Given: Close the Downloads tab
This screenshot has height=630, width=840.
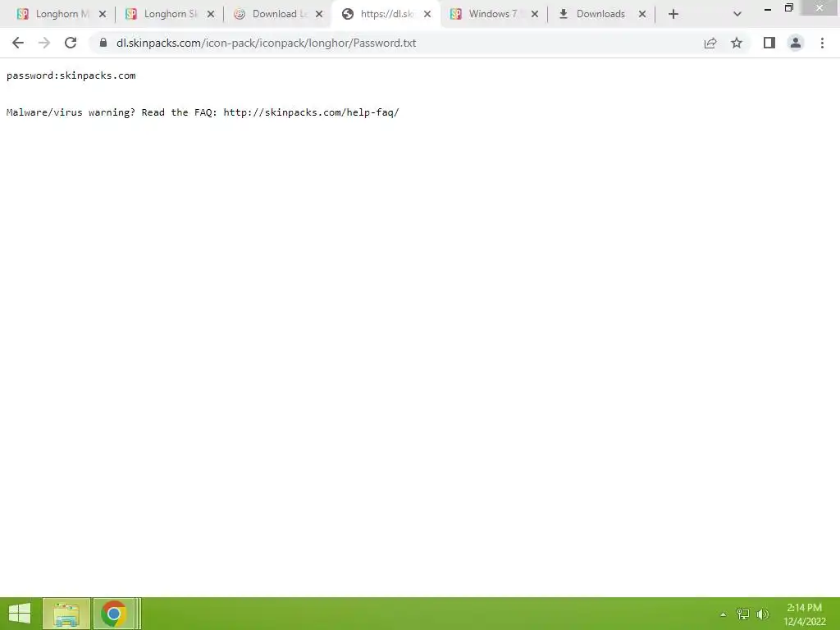Looking at the screenshot, I should 642,14.
